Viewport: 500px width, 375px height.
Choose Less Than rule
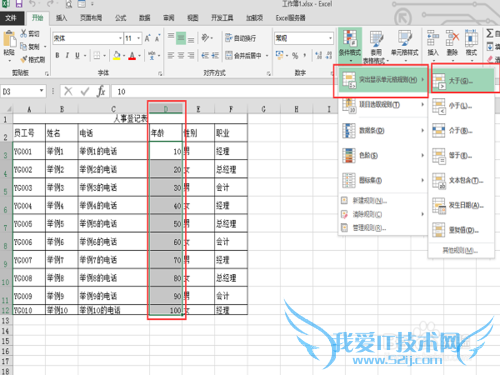click(461, 106)
